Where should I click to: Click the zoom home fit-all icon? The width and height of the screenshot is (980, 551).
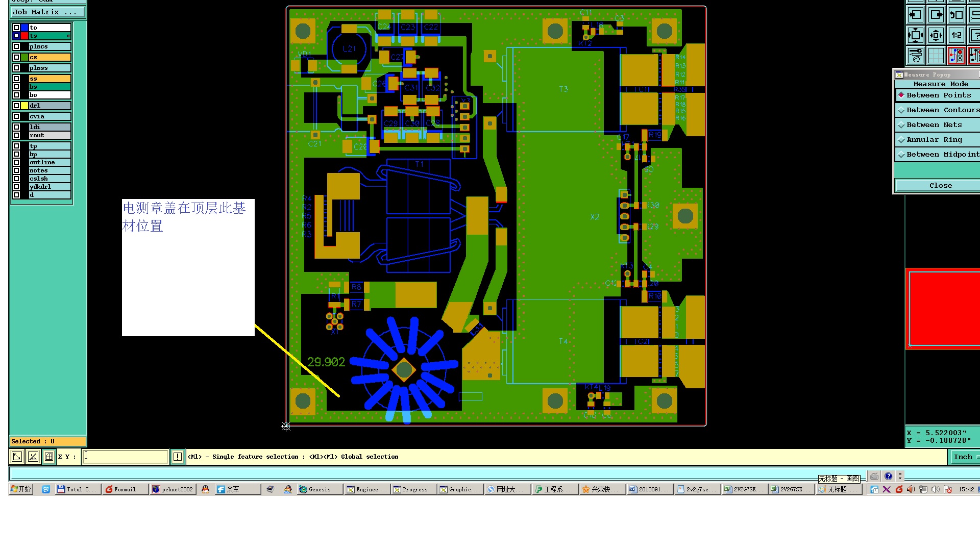[x=916, y=35]
